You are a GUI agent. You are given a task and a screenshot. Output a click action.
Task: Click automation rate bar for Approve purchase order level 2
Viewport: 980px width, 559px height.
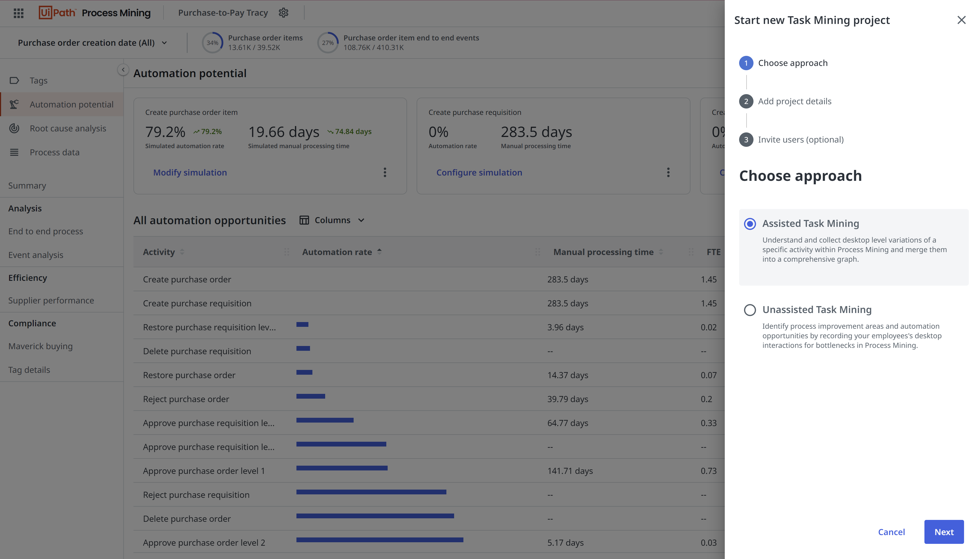click(x=379, y=539)
